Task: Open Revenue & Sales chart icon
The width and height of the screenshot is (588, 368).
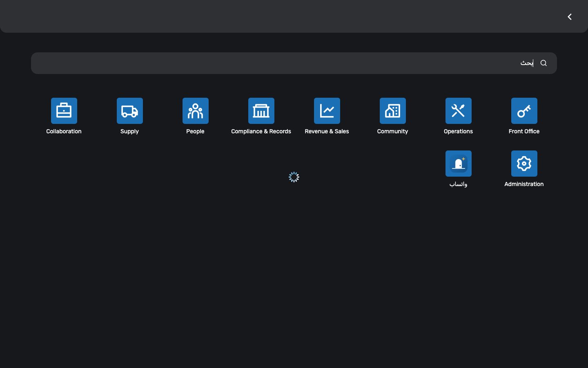Action: point(327,111)
